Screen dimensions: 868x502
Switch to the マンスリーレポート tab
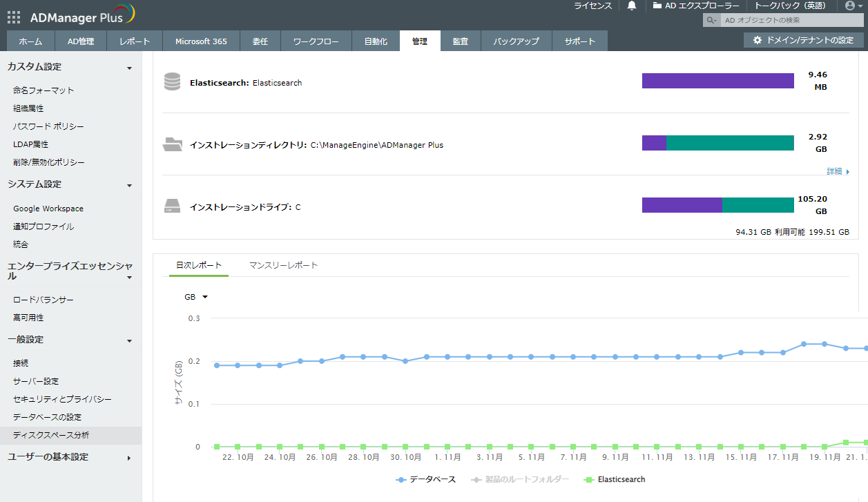pos(283,265)
